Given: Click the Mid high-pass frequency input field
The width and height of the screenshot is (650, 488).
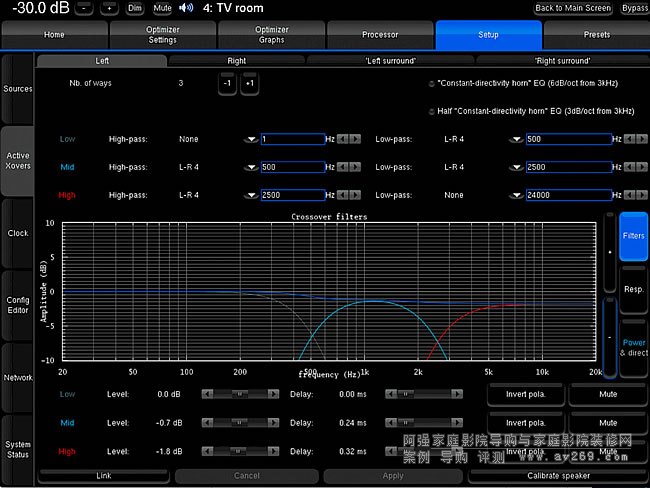Looking at the screenshot, I should (292, 167).
